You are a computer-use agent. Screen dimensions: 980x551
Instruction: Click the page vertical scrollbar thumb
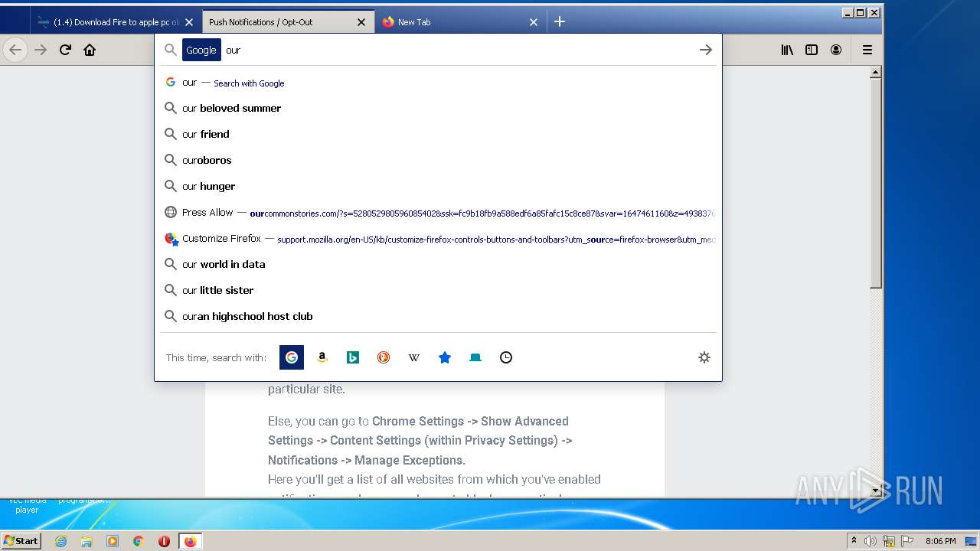click(x=876, y=184)
